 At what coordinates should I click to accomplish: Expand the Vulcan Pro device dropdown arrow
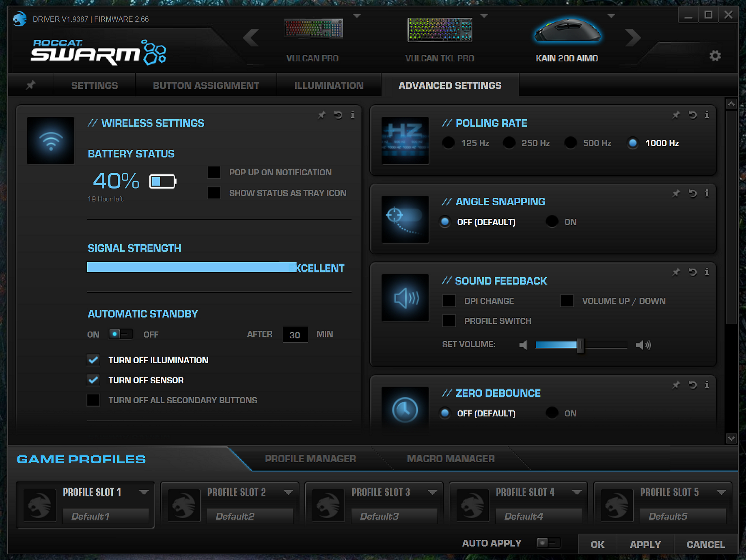pyautogui.click(x=357, y=16)
